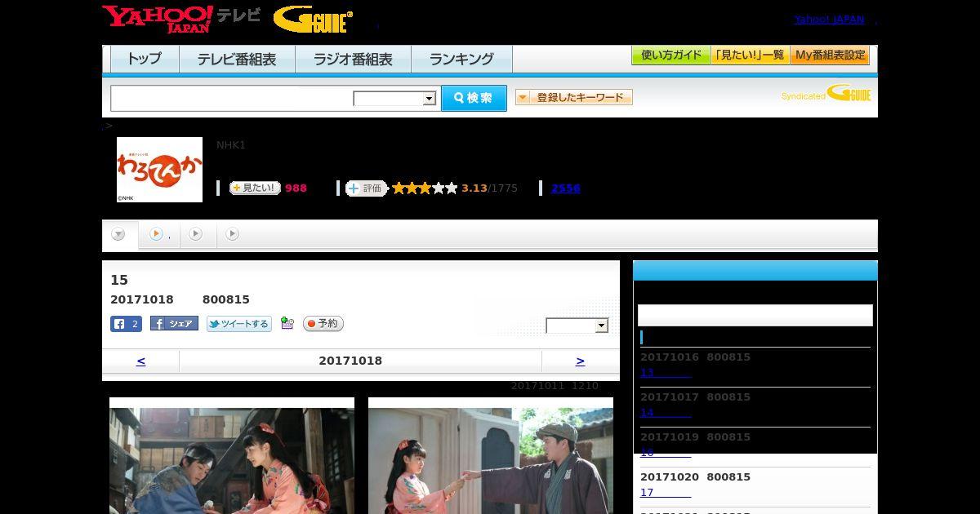The height and width of the screenshot is (514, 980).
Task: Click the add-to-calendar icon beside the tweet button
Action: (x=287, y=323)
